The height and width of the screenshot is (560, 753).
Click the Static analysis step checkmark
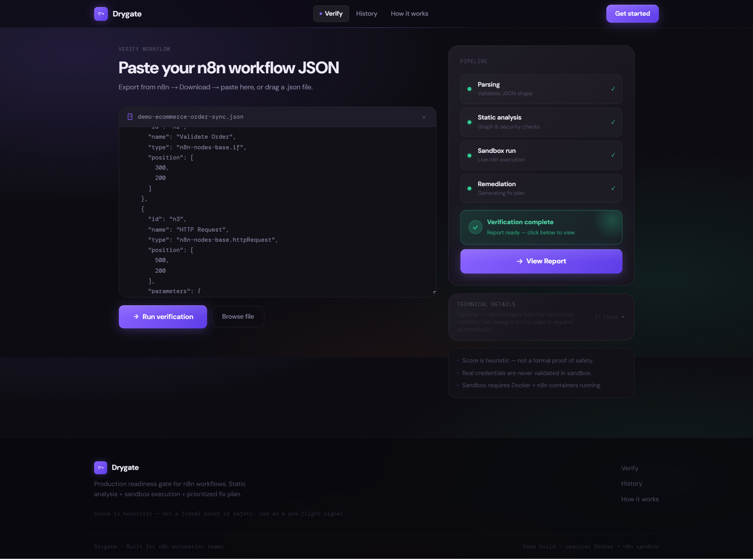click(613, 122)
